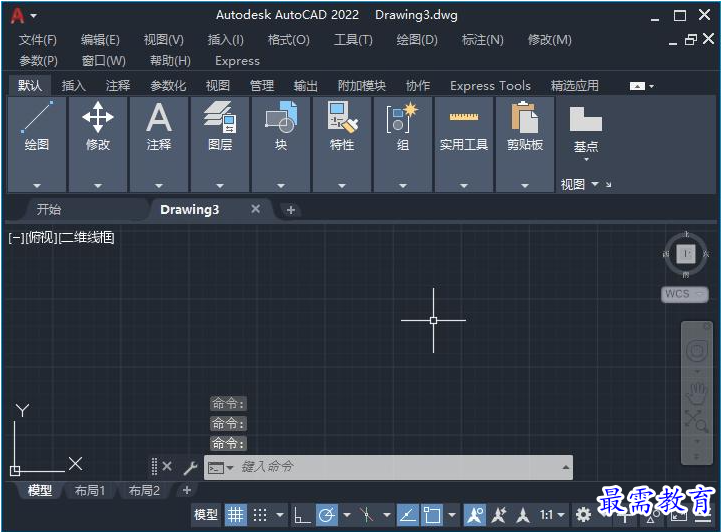The width and height of the screenshot is (721, 532).
Task: Switch to the Parametric (参数化) ribbon tab
Action: 168,86
